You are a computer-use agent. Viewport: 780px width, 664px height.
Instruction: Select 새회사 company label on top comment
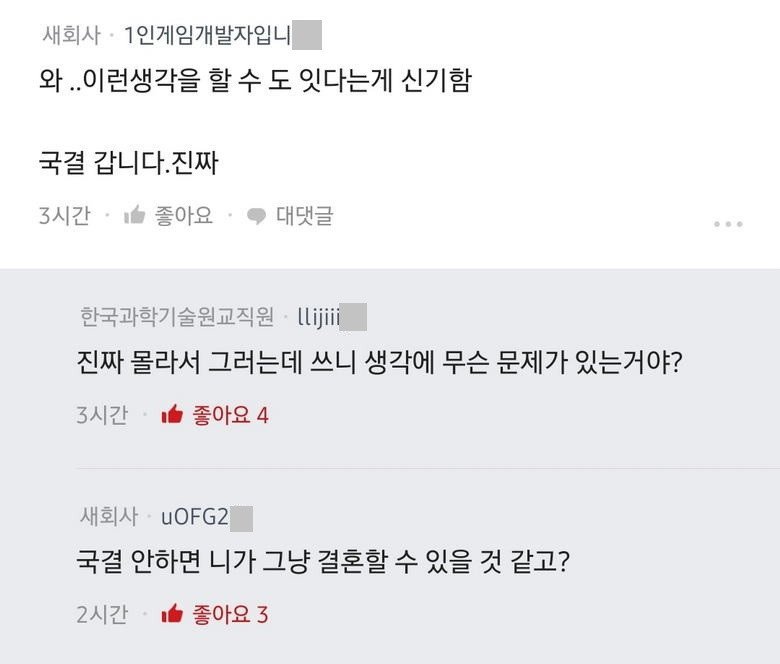click(71, 36)
